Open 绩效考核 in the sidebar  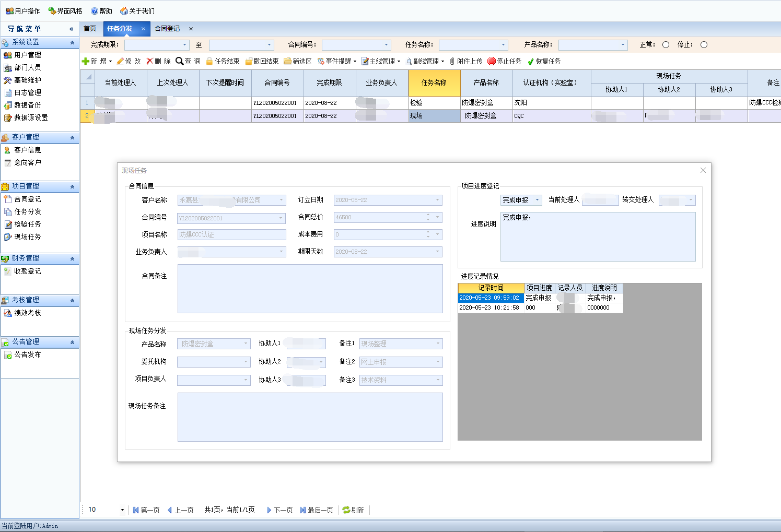pos(22,313)
